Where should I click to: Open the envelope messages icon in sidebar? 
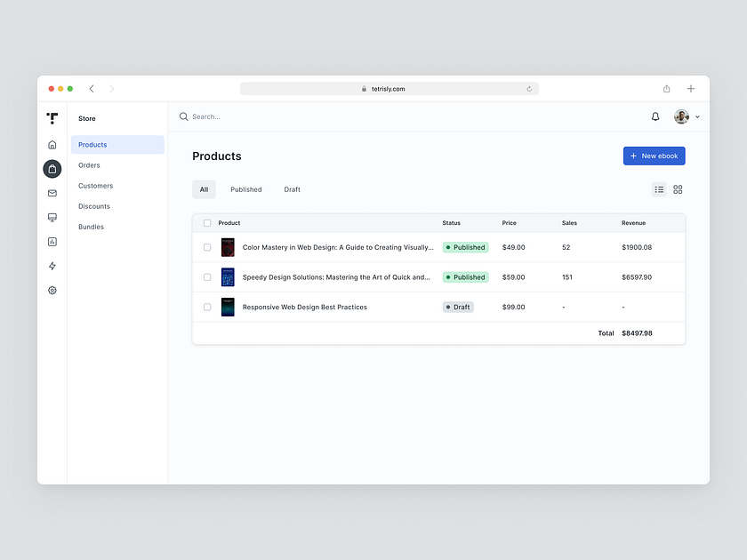(x=52, y=193)
